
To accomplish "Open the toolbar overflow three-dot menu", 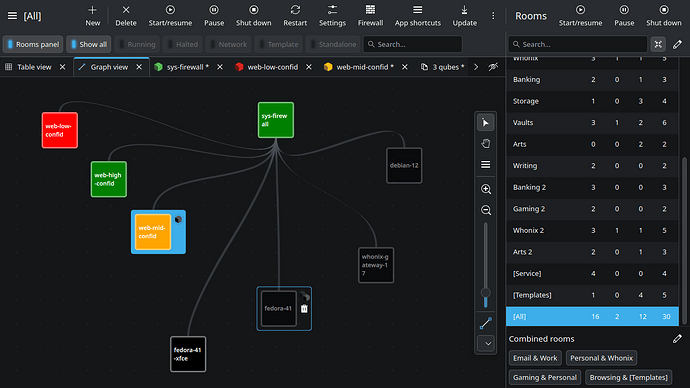I will click(493, 16).
